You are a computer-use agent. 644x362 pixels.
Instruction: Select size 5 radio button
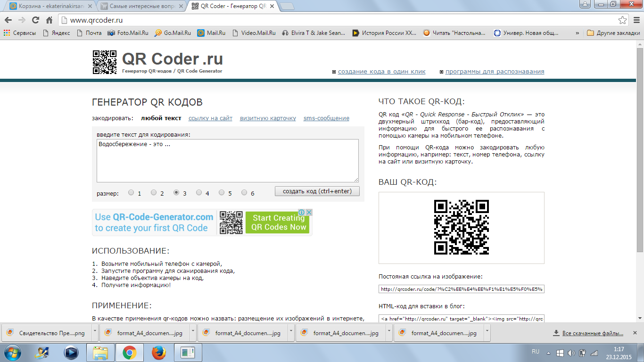pos(222,192)
